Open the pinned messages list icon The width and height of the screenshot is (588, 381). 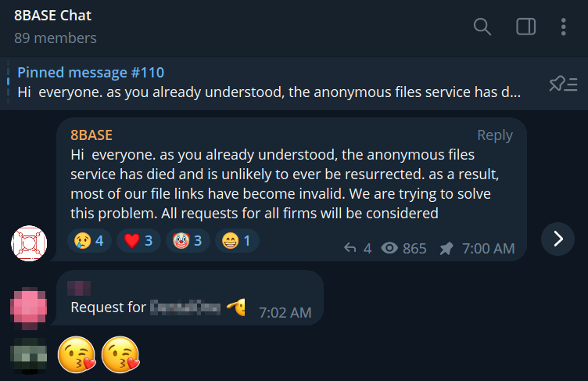pos(563,84)
